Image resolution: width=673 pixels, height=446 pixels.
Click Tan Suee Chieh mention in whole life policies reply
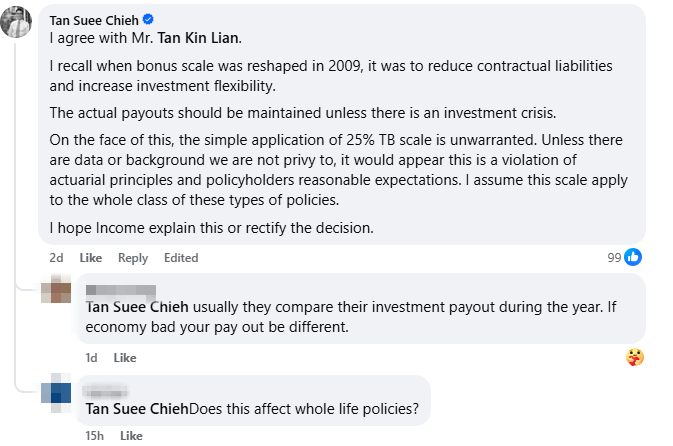click(137, 408)
